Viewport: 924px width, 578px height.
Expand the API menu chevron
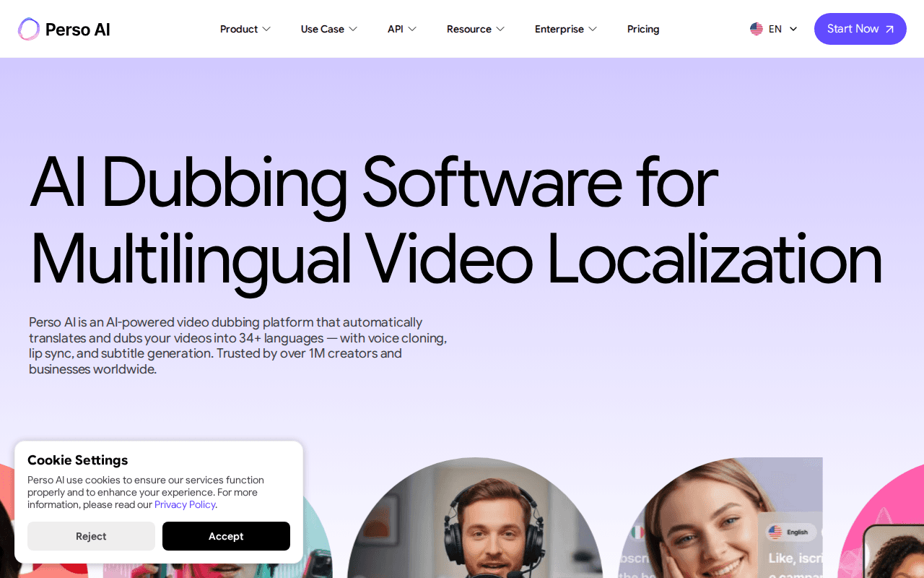point(412,29)
